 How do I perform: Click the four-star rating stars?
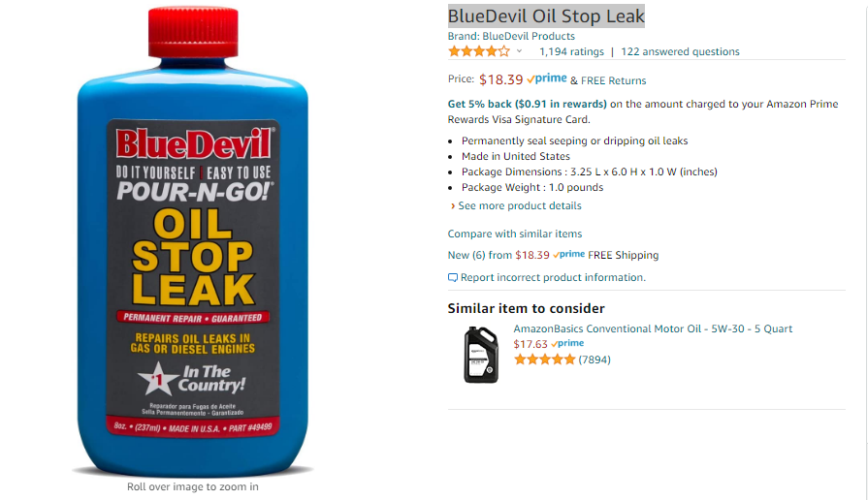[479, 51]
